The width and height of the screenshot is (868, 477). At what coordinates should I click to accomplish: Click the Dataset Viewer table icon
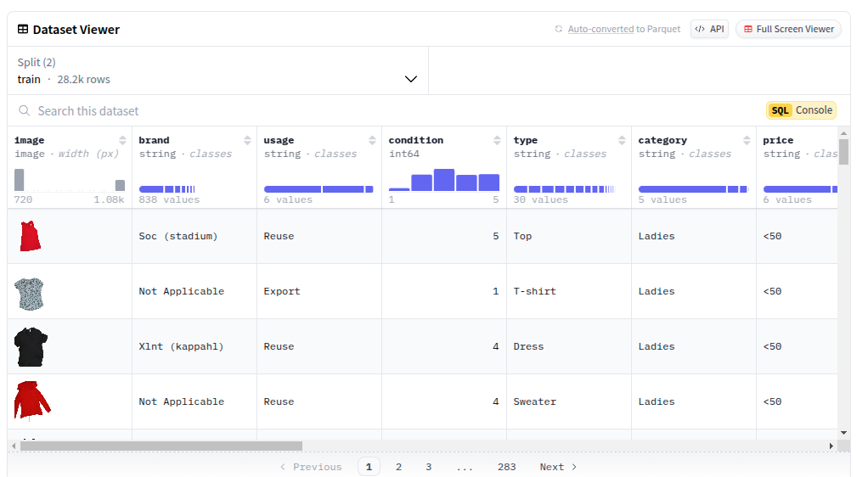point(23,30)
